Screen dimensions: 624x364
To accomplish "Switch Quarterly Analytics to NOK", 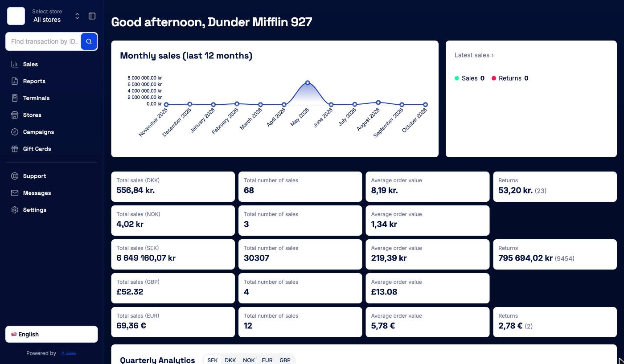I will click(249, 360).
